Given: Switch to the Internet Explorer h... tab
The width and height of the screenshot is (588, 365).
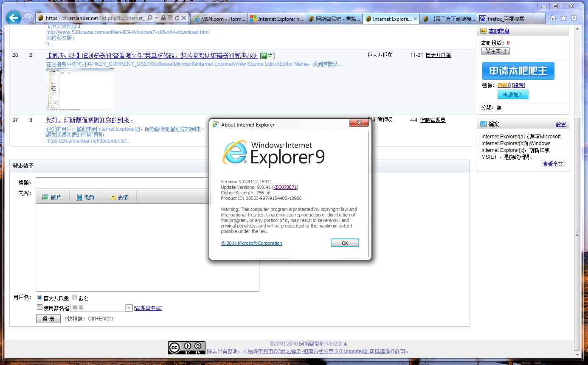Looking at the screenshot, I should tap(276, 19).
